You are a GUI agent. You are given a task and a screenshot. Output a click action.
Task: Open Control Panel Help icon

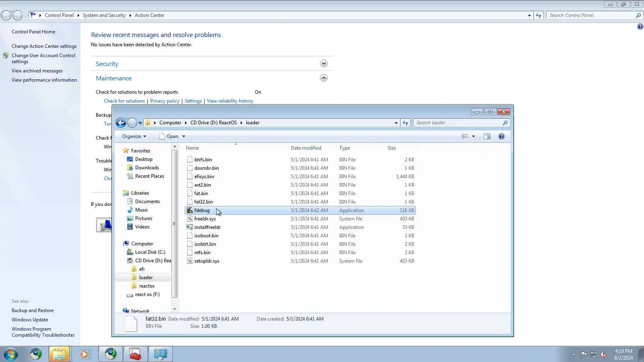[x=640, y=27]
